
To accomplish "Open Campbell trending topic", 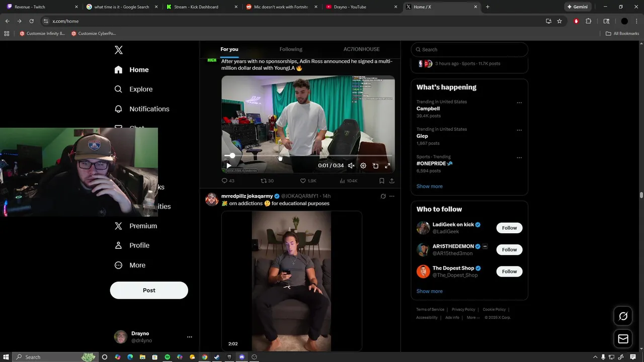I will point(428,109).
